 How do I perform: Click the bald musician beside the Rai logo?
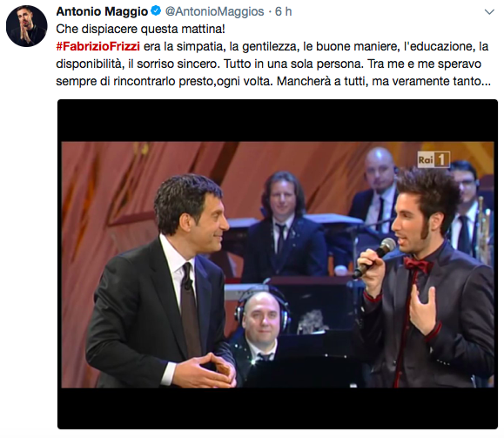pyautogui.click(x=378, y=190)
